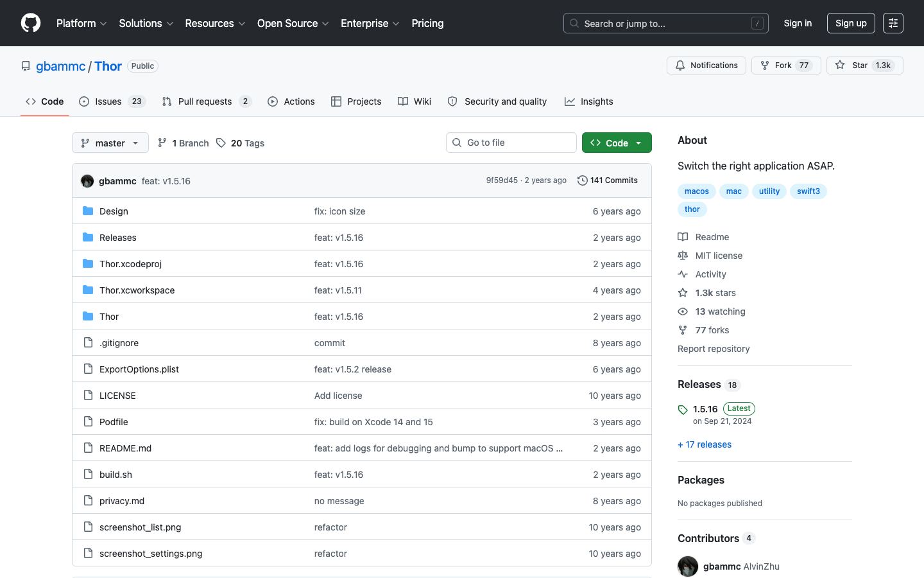
Task: Click the Design folder icon
Action: pos(88,211)
